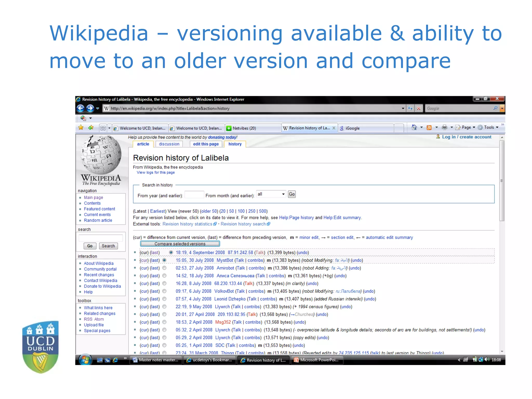Click the Google toolbar icon below address bar
The image size is (532, 399).
83,118
